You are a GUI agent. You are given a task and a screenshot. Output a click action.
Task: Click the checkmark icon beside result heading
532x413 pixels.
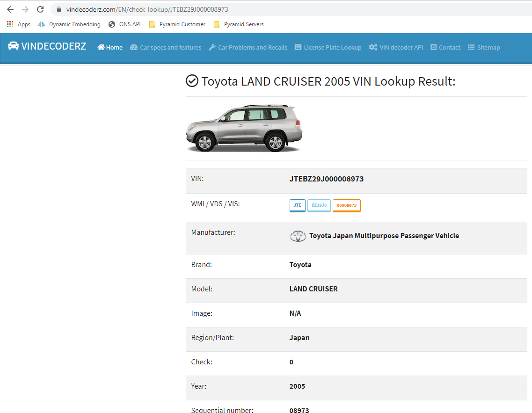coord(192,81)
